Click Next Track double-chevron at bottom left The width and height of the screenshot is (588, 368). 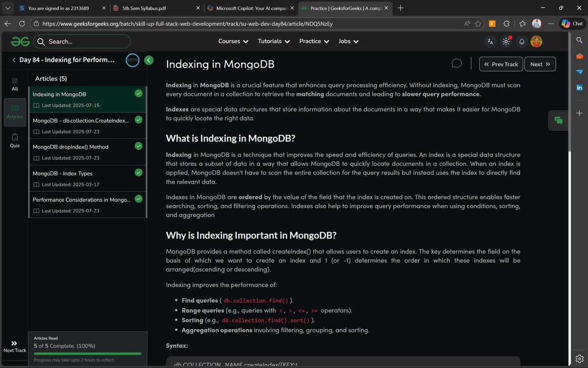tap(14, 346)
